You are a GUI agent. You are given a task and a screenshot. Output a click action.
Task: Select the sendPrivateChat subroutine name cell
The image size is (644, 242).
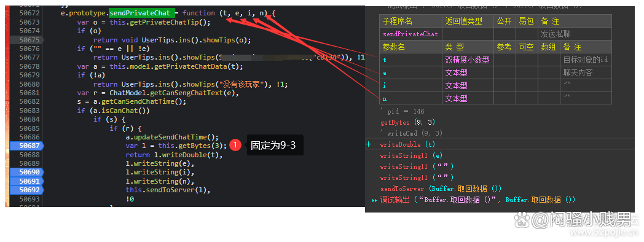point(410,34)
